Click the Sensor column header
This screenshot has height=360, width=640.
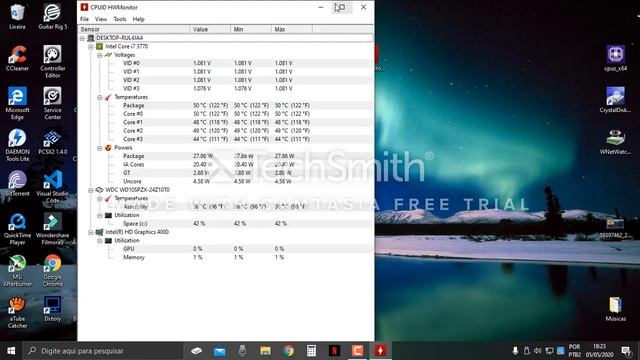(x=134, y=29)
